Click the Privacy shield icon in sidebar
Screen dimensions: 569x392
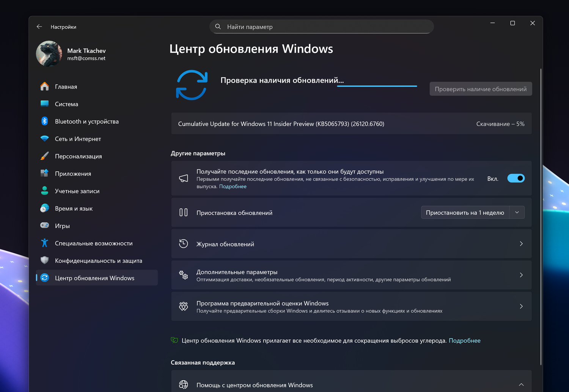[44, 260]
